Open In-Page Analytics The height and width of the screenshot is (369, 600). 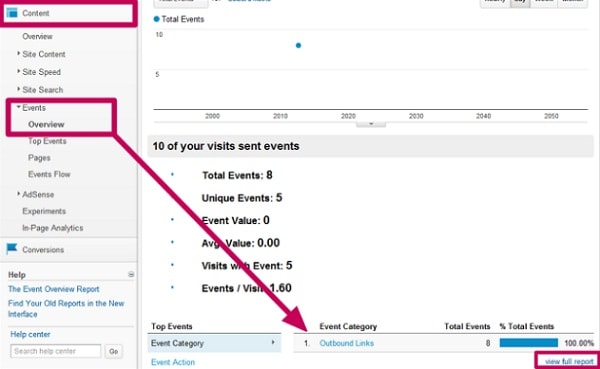click(52, 228)
